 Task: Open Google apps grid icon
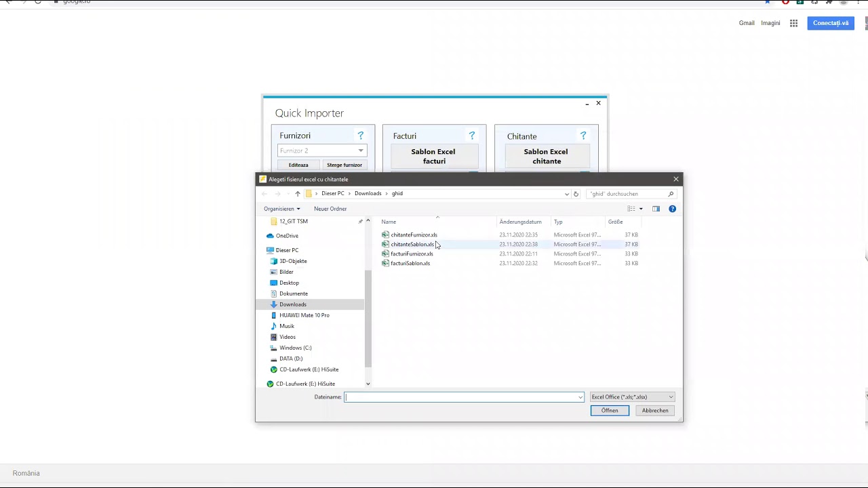(793, 23)
